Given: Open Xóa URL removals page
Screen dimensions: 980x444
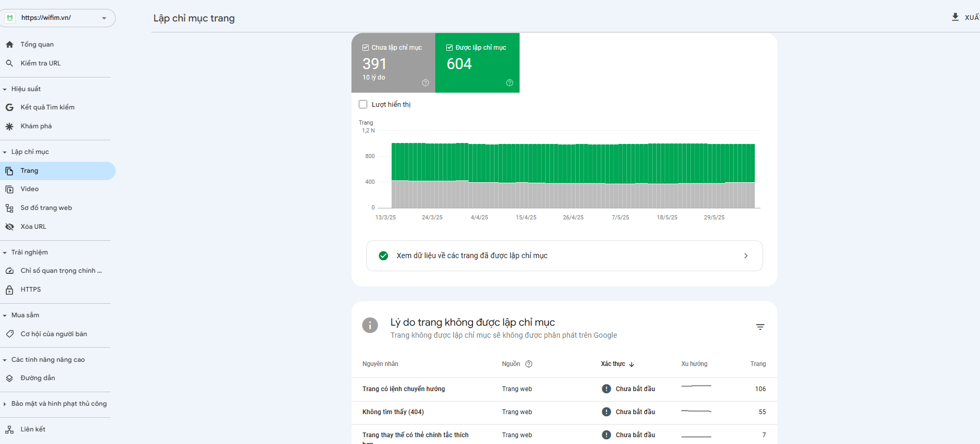Looking at the screenshot, I should coord(58,227).
